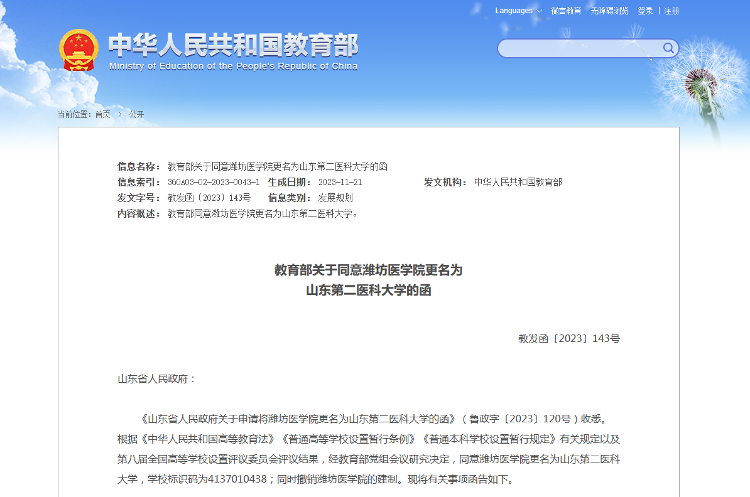Click the 中华人民共和国教育部 site title
The image size is (750, 497).
pyautogui.click(x=233, y=45)
